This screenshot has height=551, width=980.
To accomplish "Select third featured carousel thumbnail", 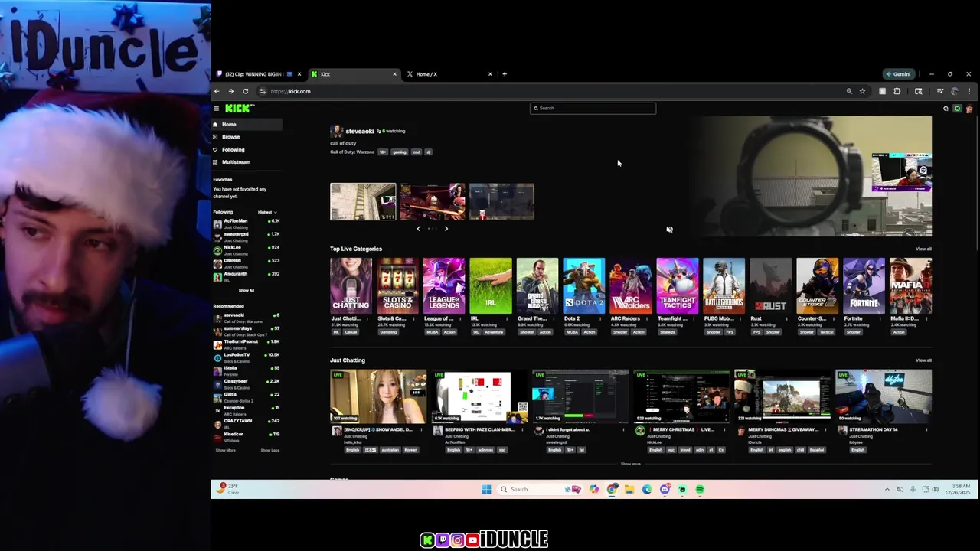I will point(501,202).
